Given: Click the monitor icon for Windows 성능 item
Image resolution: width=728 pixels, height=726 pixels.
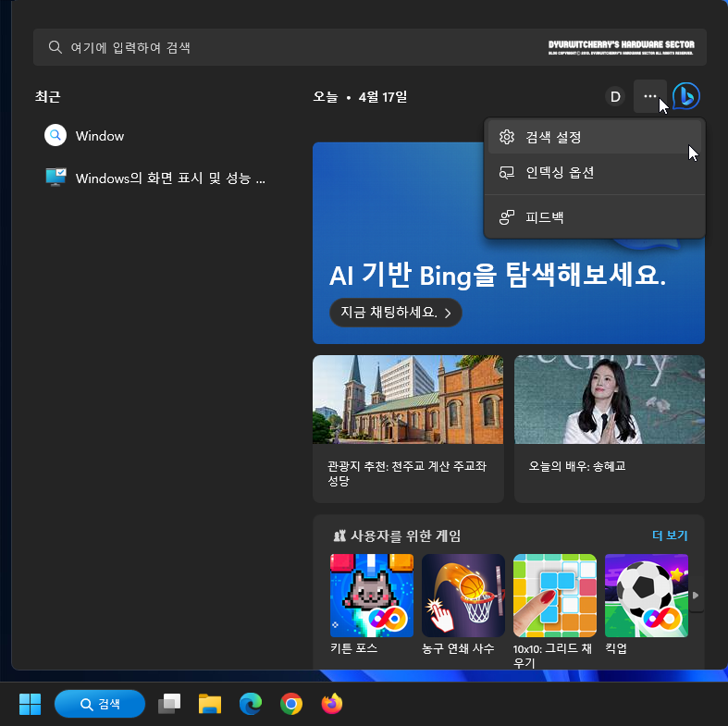Looking at the screenshot, I should click(56, 177).
